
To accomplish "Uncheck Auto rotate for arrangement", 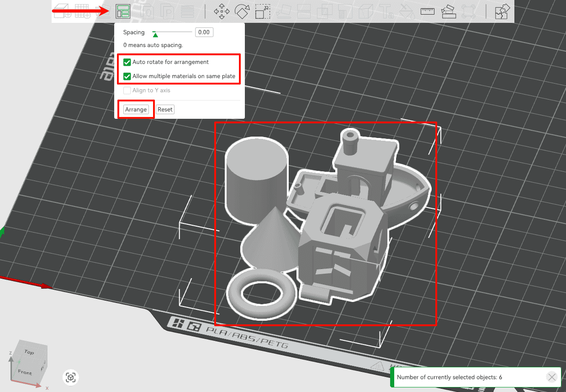I will coord(127,62).
